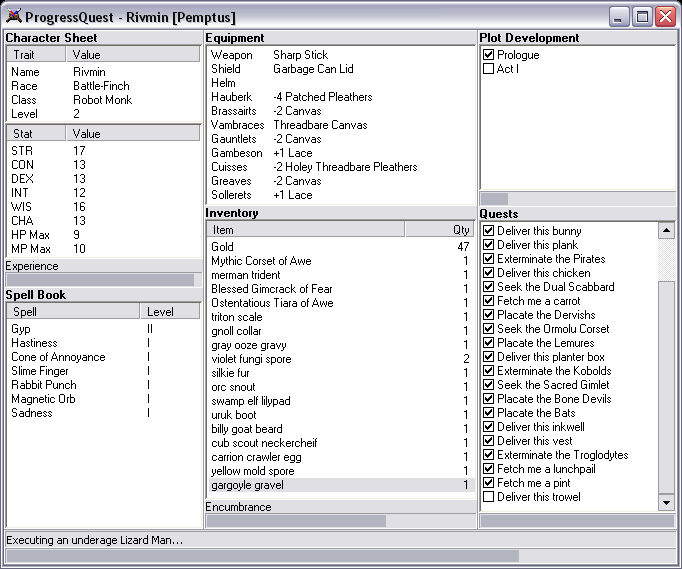Select the merman trident item
Screen dimensions: 682x569
[340, 275]
